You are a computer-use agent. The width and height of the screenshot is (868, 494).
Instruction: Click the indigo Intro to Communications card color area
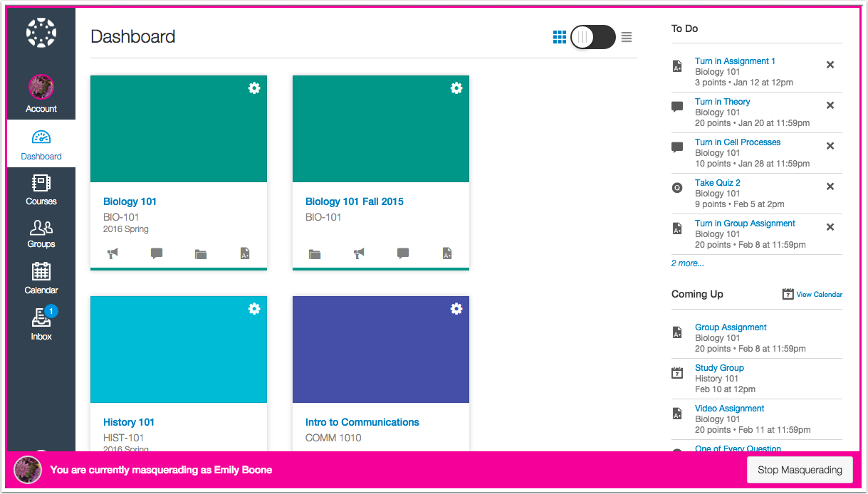pyautogui.click(x=381, y=350)
